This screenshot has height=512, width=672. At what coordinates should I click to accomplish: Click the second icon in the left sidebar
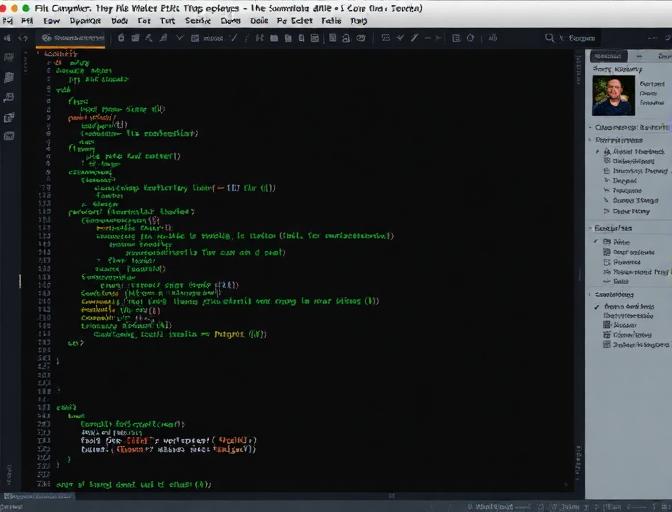point(9,77)
